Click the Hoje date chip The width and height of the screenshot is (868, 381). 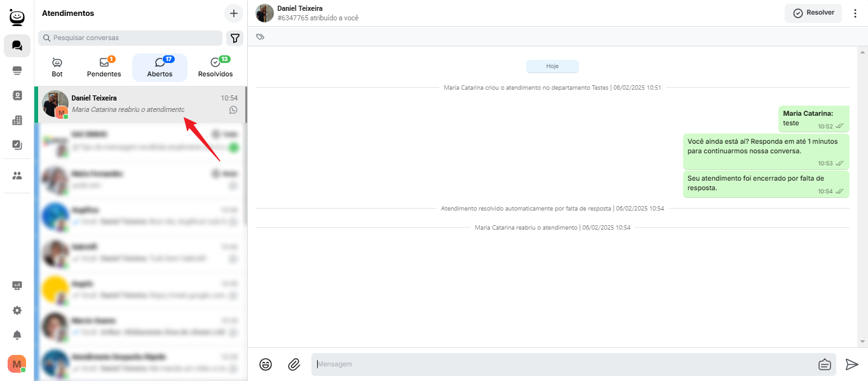(552, 66)
